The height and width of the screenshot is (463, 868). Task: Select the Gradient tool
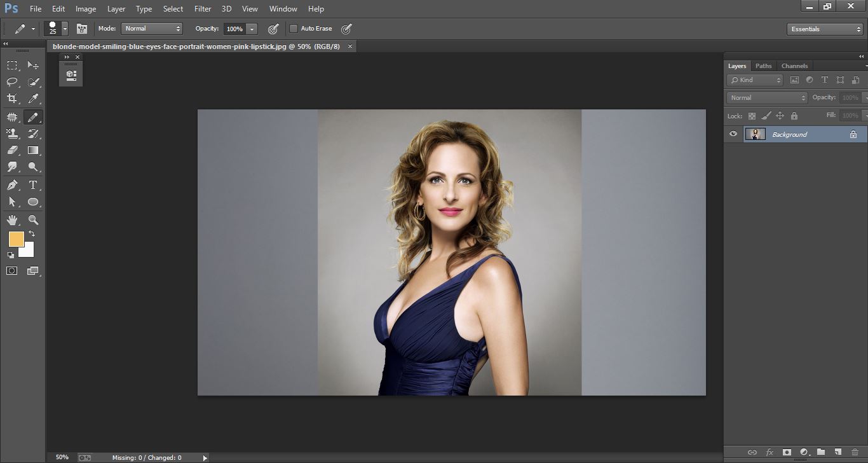pyautogui.click(x=33, y=150)
